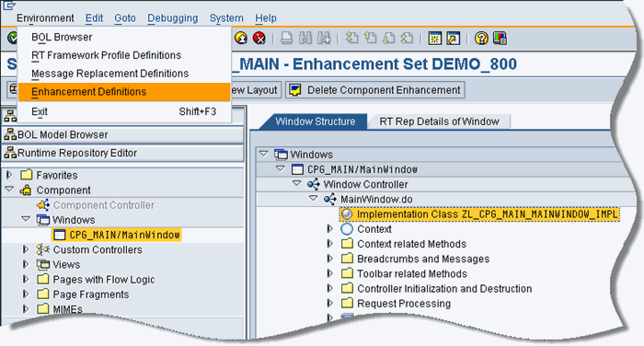Click the Customize Local Layout monitor icon
644x346 pixels.
click(x=500, y=39)
